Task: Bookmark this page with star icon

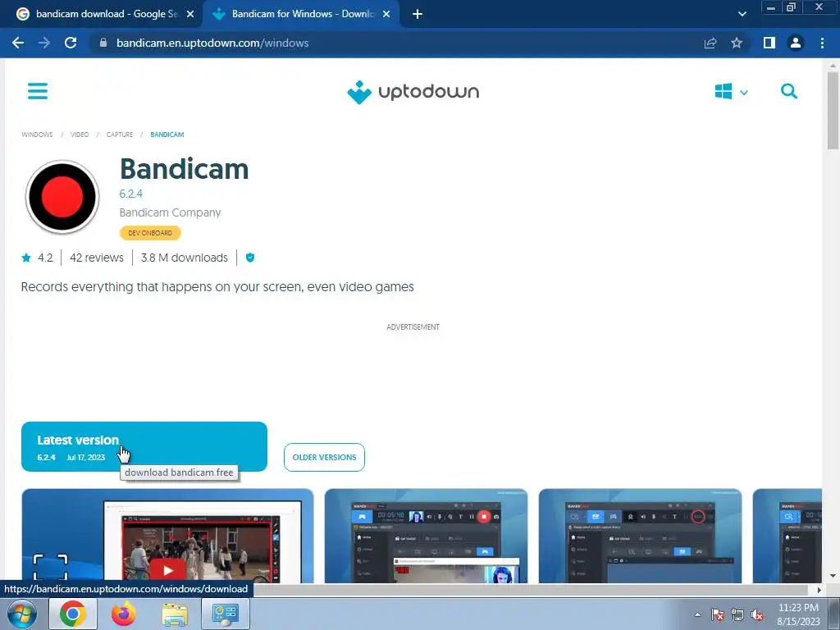Action: [x=737, y=43]
